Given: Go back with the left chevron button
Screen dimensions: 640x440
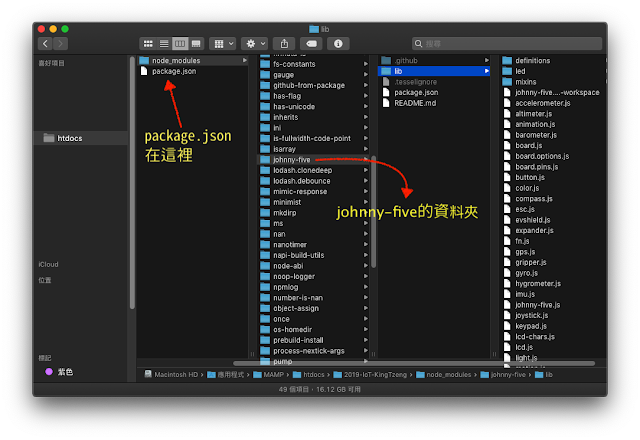Looking at the screenshot, I should pyautogui.click(x=45, y=44).
